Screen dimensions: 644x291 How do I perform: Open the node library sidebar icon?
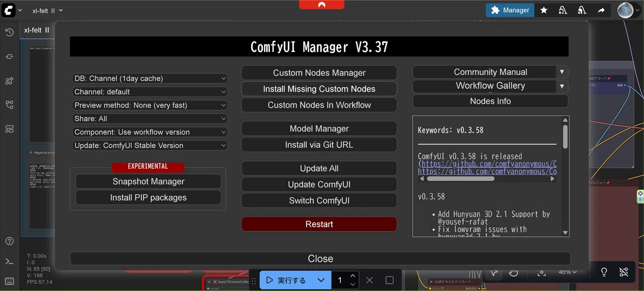(9, 56)
